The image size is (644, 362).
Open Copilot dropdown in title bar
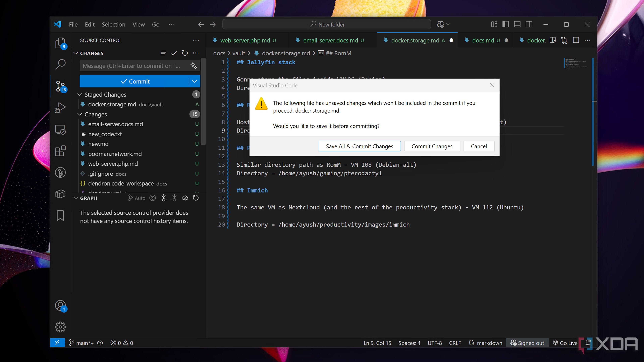tap(443, 24)
